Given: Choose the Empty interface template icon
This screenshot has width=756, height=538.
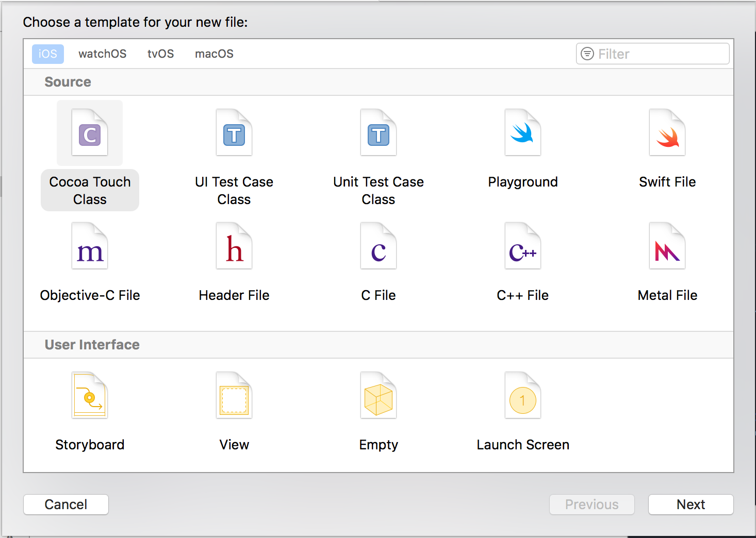Looking at the screenshot, I should [x=379, y=395].
